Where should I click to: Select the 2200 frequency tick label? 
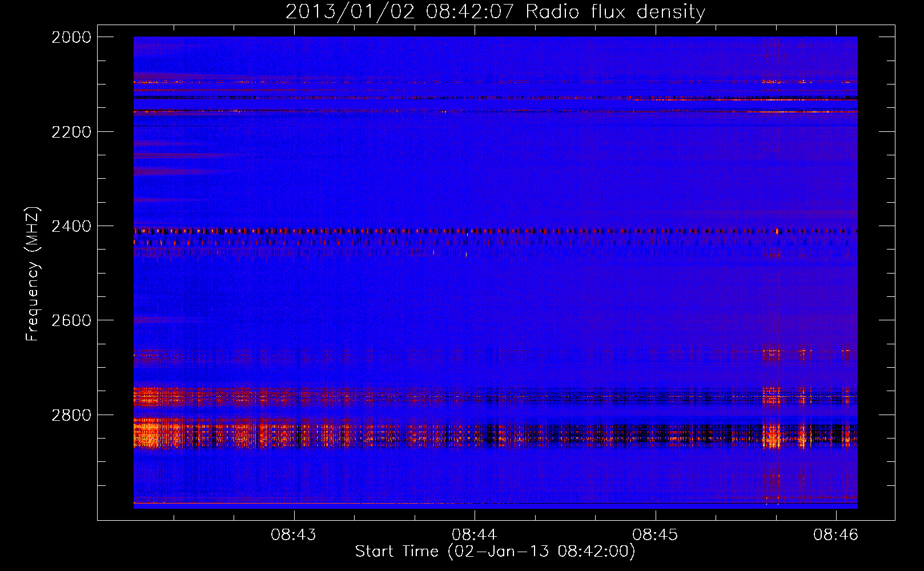[x=71, y=132]
